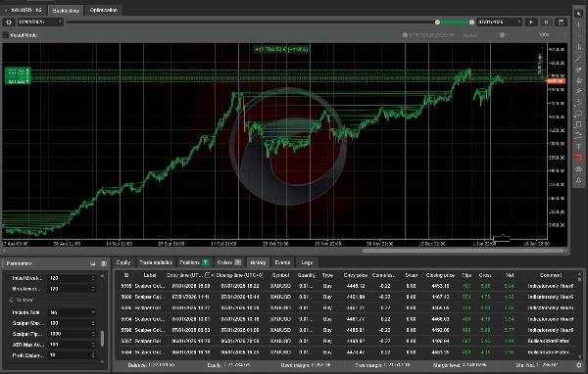Select the rounded rectangle shape tool
Image resolution: width=588 pixels, height=374 pixels.
(x=578, y=114)
